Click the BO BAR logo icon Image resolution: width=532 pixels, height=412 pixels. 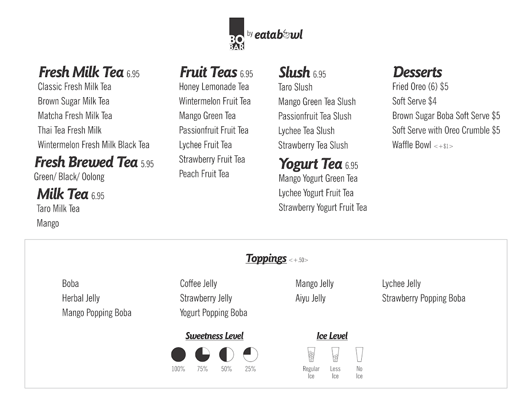[x=237, y=34]
